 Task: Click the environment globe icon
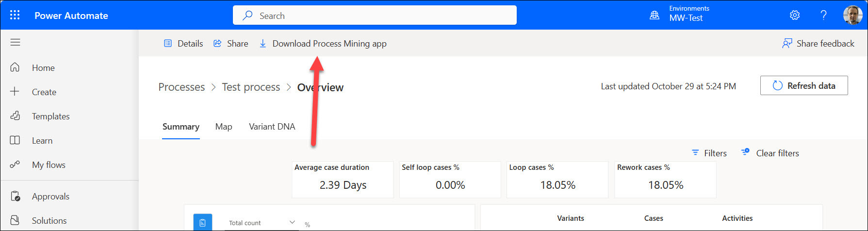(655, 16)
